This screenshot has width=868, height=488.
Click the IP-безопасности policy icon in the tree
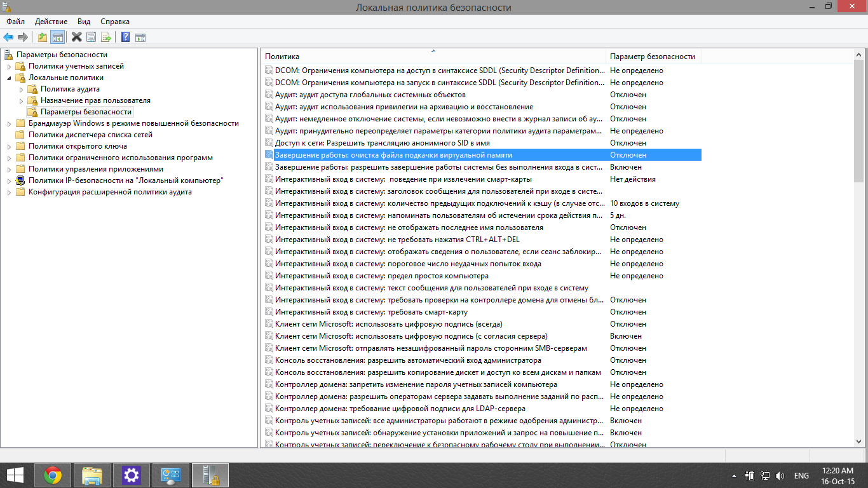20,180
